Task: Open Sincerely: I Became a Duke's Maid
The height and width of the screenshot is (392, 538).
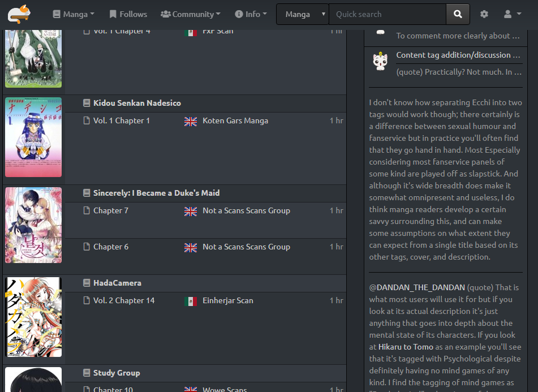Action: click(x=157, y=193)
